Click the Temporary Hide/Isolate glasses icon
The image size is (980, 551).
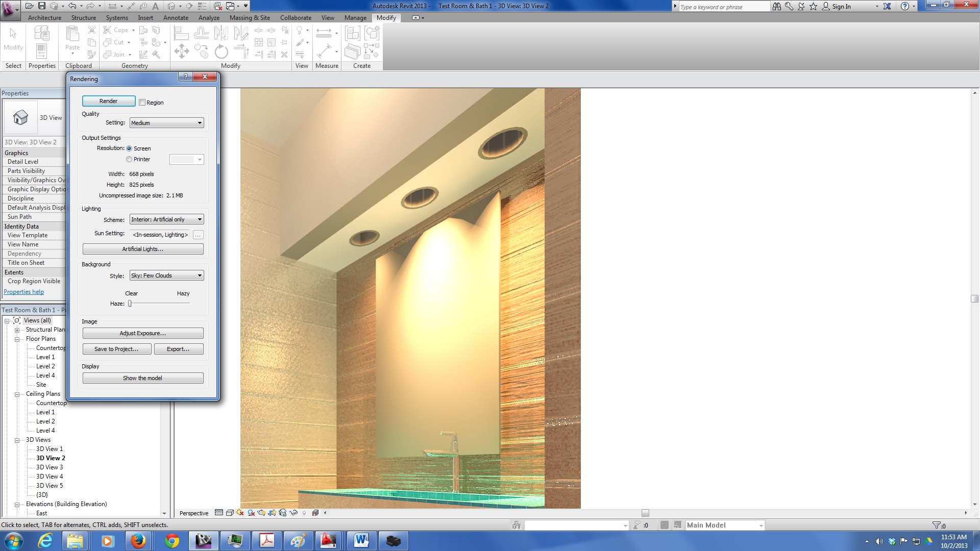293,513
